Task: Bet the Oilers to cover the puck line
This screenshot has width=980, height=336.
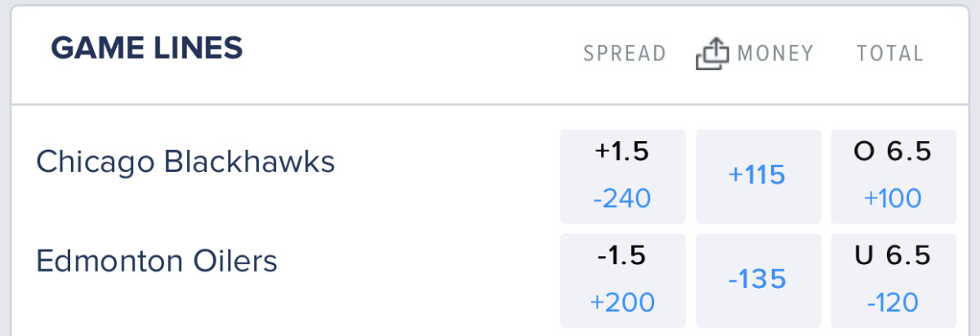Action: pyautogui.click(x=621, y=280)
